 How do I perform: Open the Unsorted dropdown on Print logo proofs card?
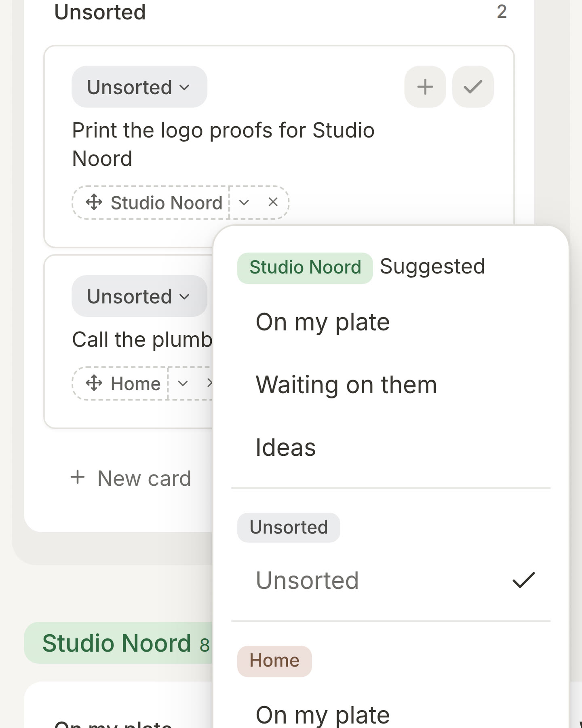coord(139,87)
